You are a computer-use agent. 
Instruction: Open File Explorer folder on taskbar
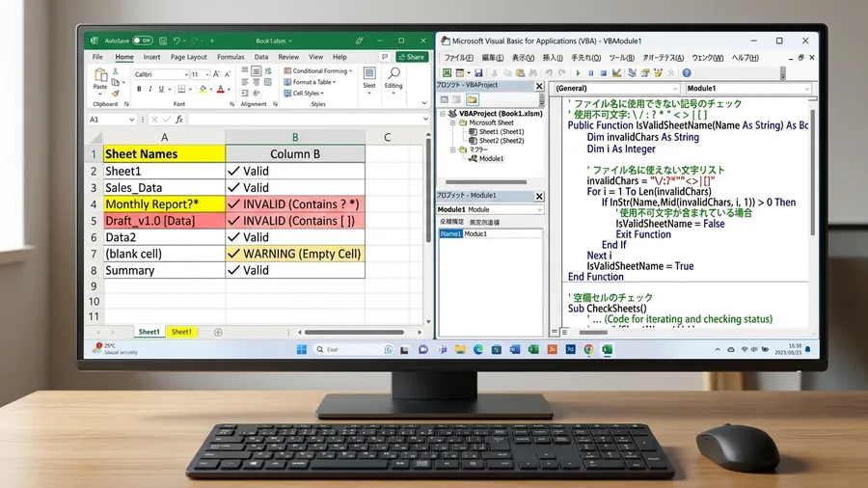pos(460,349)
